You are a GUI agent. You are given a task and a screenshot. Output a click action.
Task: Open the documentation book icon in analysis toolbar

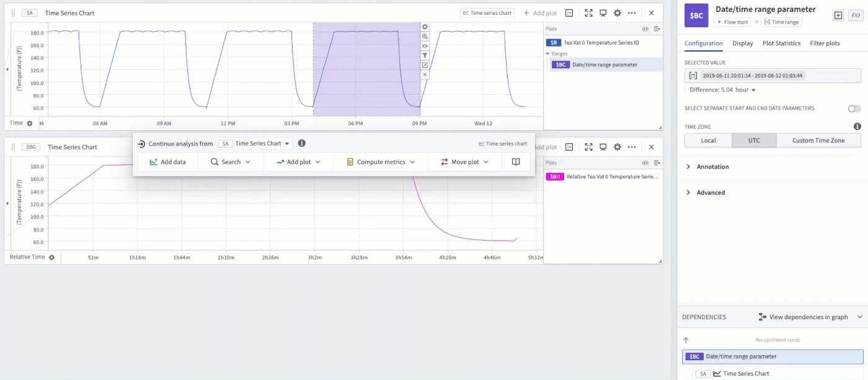[516, 162]
